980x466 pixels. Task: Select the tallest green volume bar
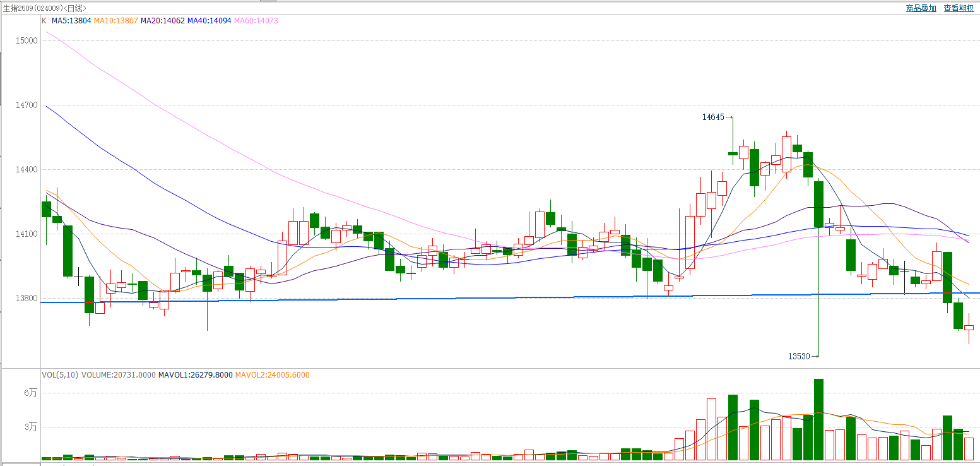click(x=819, y=419)
